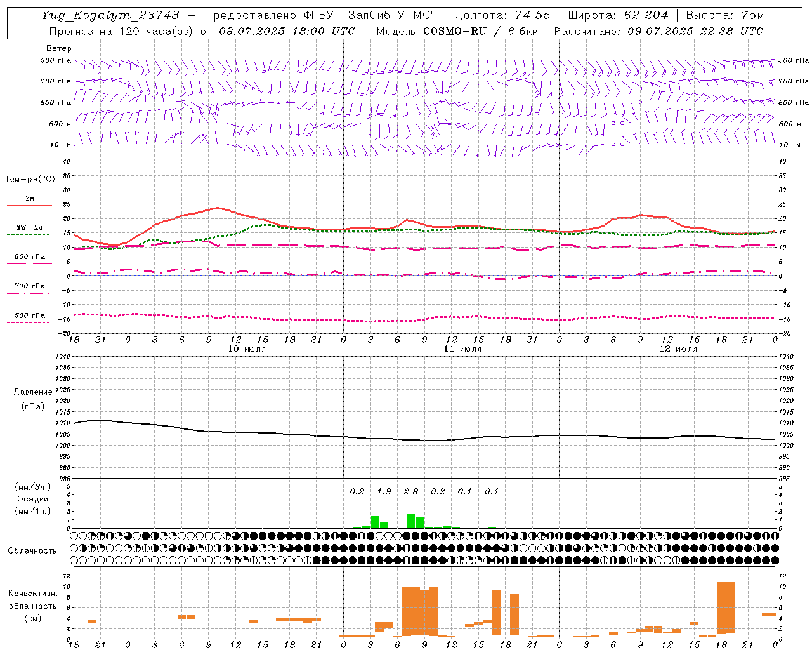Select the forecast start '09.07.2025 18:00 UTC'
The height and width of the screenshot is (650, 812).
pyautogui.click(x=287, y=30)
